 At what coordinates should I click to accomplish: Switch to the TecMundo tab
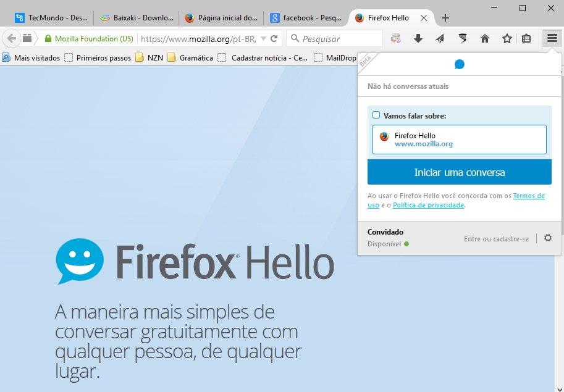tap(51, 18)
